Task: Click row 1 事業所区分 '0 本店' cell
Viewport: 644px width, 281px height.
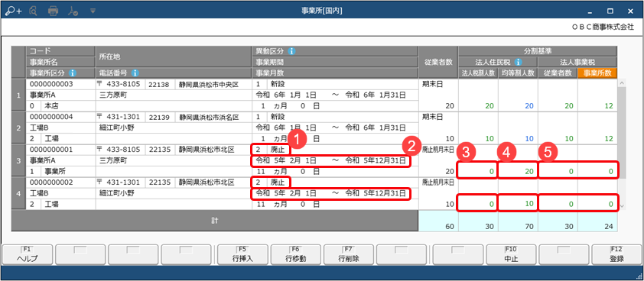Action: coord(60,106)
